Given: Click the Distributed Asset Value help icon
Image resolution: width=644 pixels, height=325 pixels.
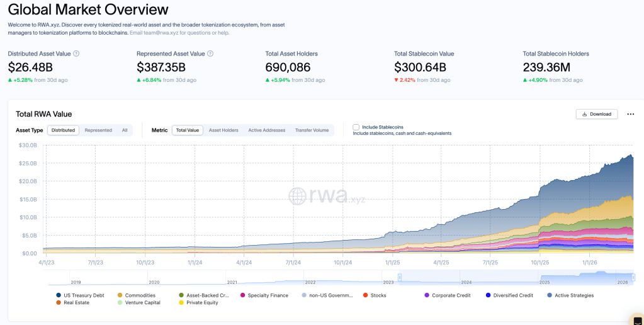Looking at the screenshot, I should [77, 54].
